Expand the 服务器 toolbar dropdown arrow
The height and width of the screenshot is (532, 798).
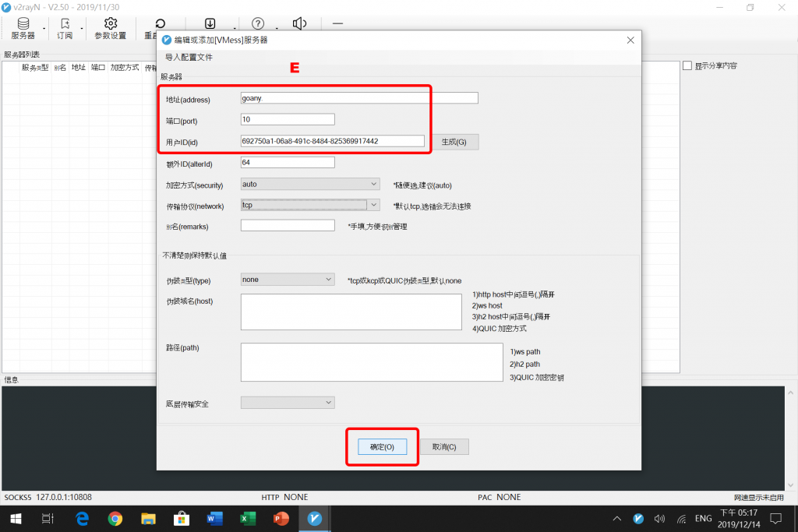44,29
